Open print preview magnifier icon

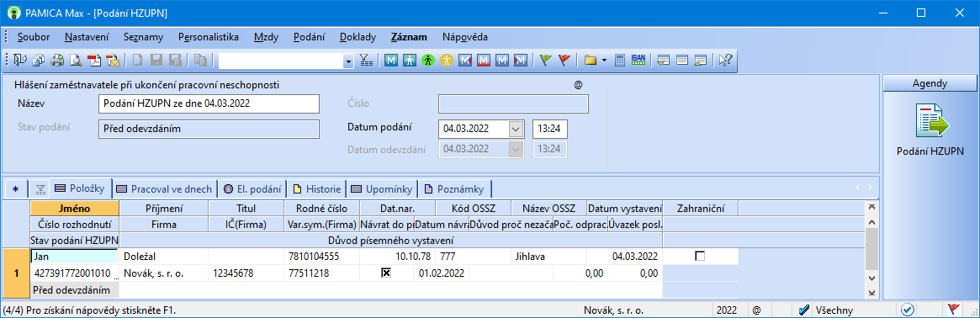point(76,60)
